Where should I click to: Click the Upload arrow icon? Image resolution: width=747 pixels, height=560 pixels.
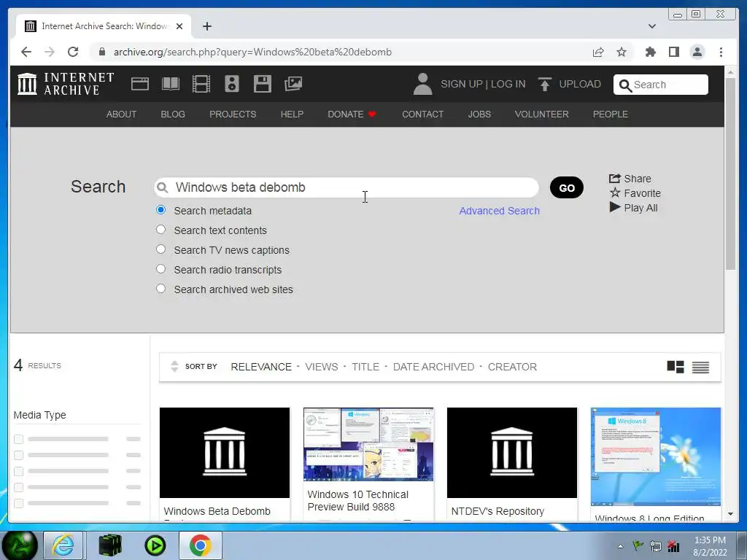click(x=544, y=84)
